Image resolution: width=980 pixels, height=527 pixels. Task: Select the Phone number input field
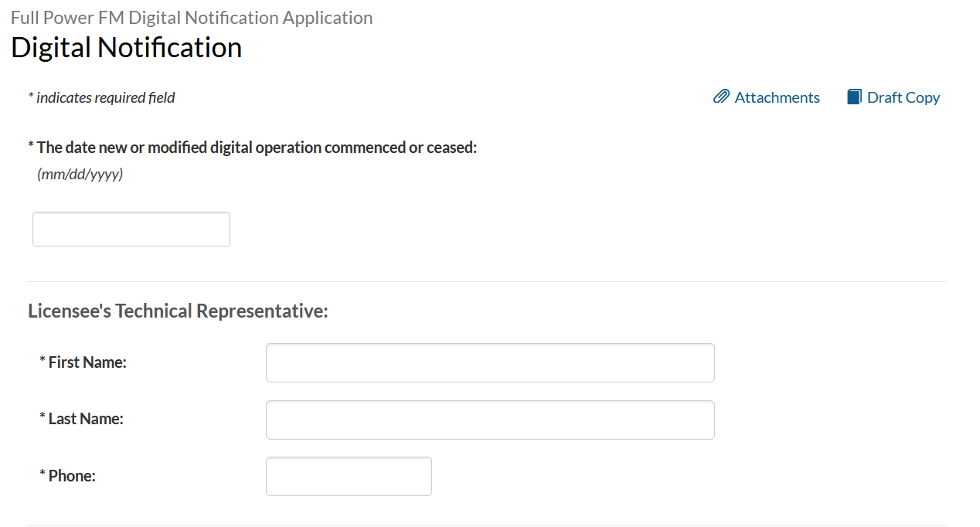click(349, 477)
